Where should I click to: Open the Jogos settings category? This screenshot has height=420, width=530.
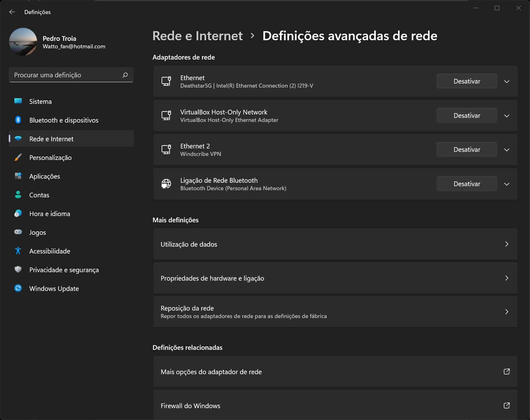[x=37, y=232]
